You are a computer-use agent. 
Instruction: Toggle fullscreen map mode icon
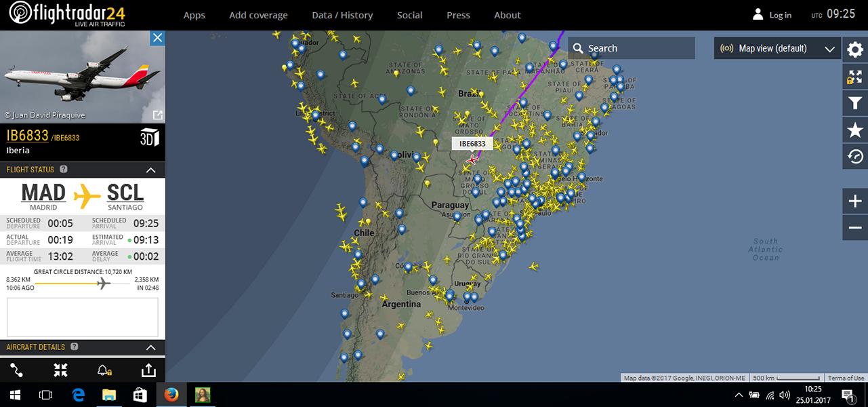pyautogui.click(x=855, y=76)
